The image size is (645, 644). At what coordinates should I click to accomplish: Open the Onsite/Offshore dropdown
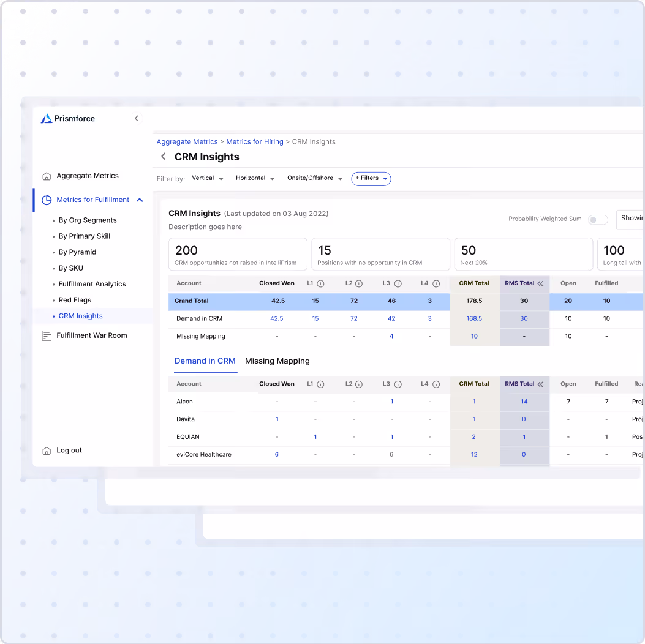(x=314, y=178)
